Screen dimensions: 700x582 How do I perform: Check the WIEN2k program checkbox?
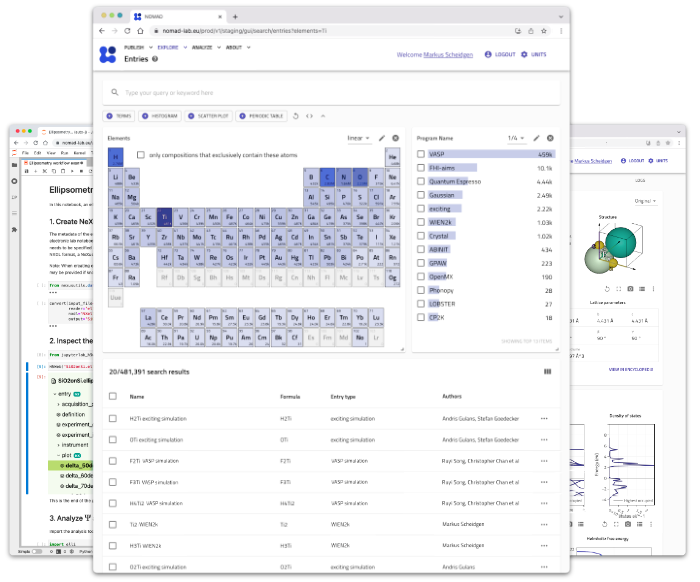click(421, 222)
